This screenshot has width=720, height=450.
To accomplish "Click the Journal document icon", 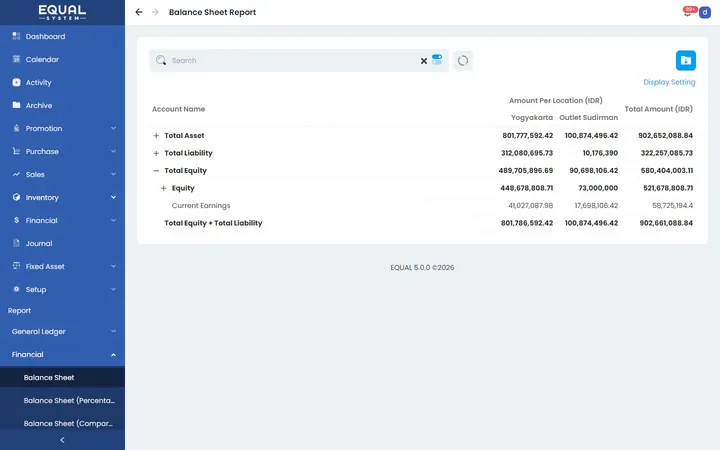I will pyautogui.click(x=17, y=243).
